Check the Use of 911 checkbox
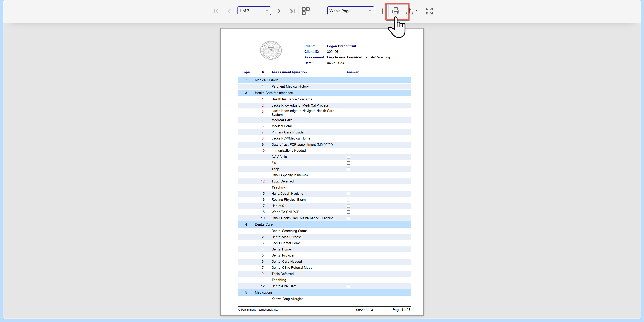 coord(348,206)
